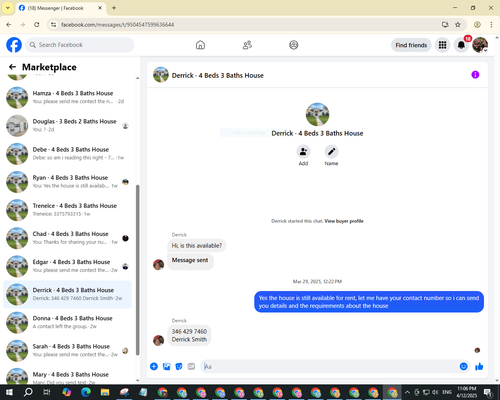Open Mary - 4 Beds 3 Baths House chat
Screen dimensions: 500x400
coord(67,376)
